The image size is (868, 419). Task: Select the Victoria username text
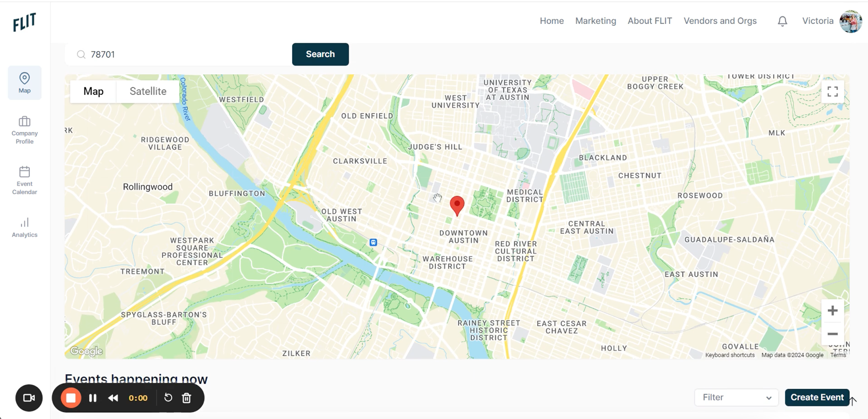[817, 21]
